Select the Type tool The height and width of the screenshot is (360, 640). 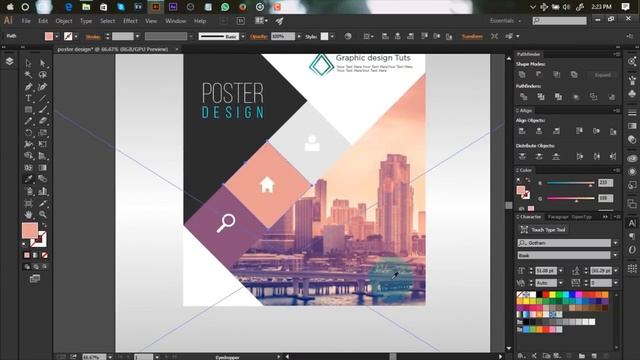click(x=28, y=98)
